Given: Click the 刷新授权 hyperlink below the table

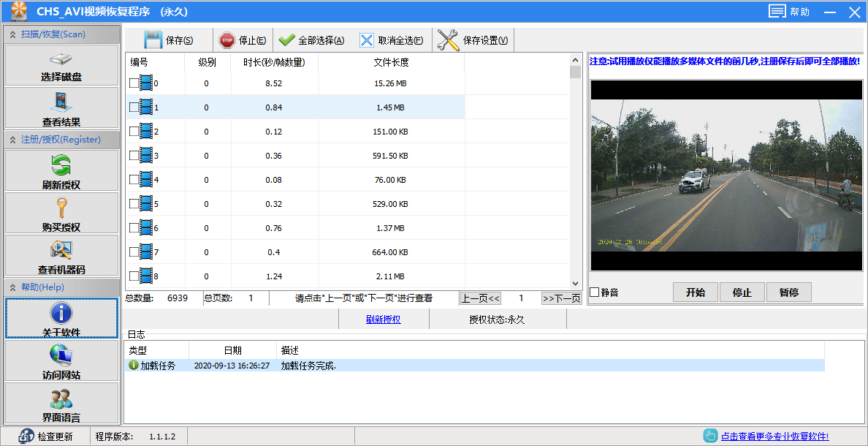Looking at the screenshot, I should click(383, 320).
